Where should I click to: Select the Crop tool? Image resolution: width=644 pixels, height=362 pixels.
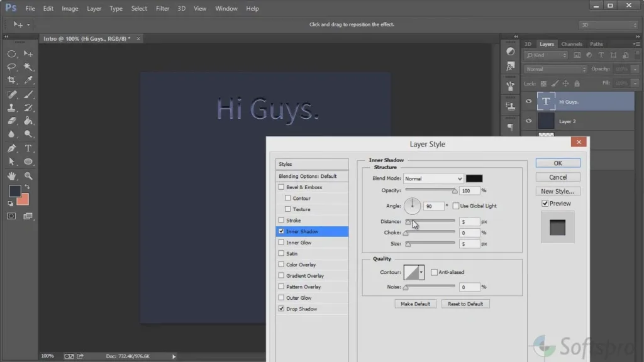[x=11, y=80]
